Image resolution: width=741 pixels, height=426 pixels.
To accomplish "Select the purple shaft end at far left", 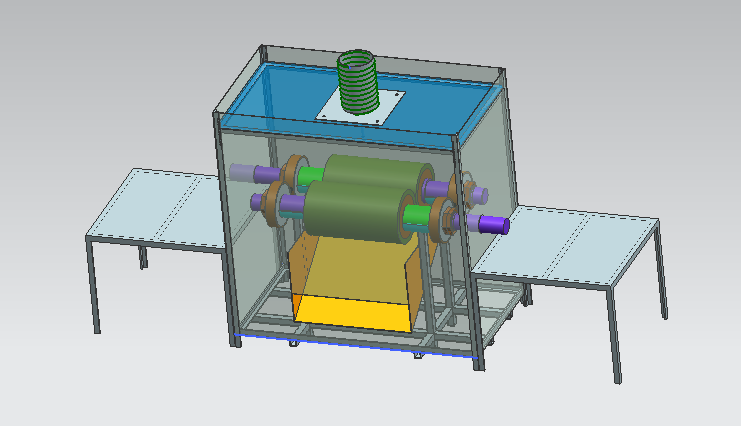I will [x=241, y=171].
